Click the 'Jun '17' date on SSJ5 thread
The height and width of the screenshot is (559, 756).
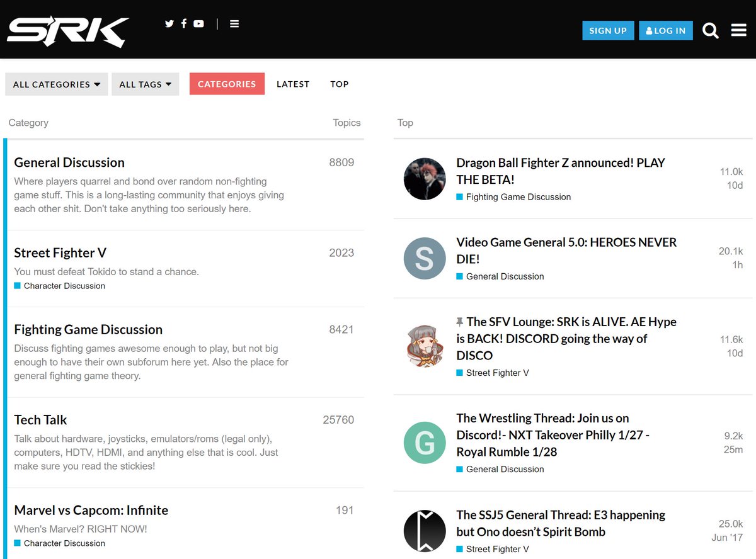(728, 538)
